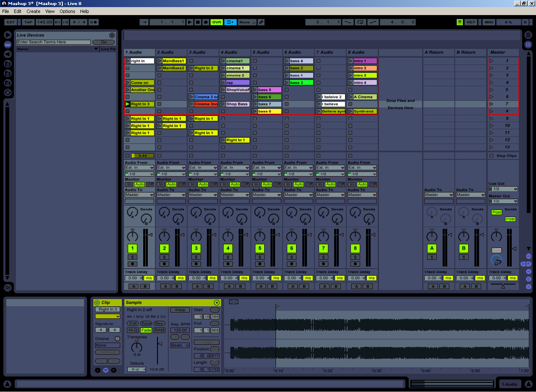The image size is (536, 392).
Task: Stop playback with the transport Stop button
Action: tap(198, 22)
